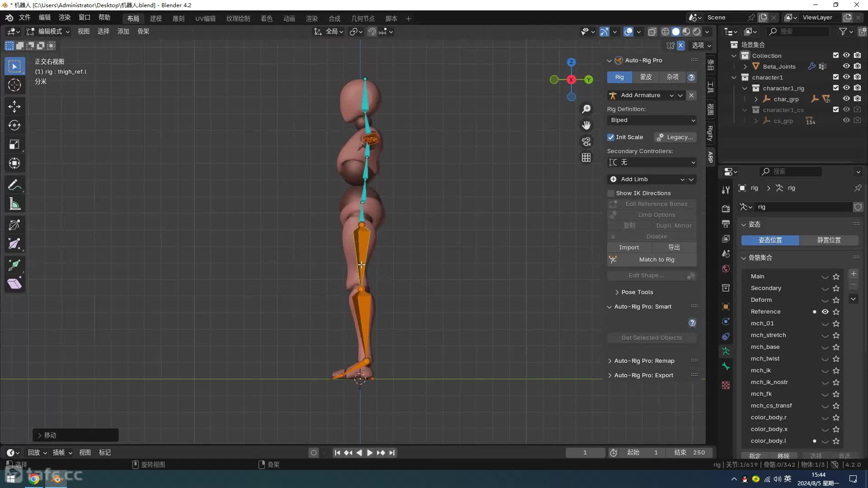
Task: Activate the 3D cursor tool
Action: coord(14,85)
